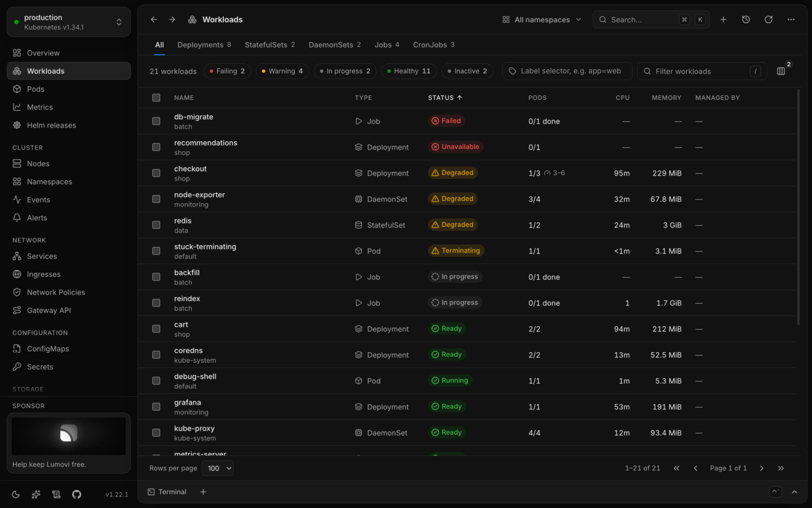Click the sparkle icon in bottom sidebar

36,494
